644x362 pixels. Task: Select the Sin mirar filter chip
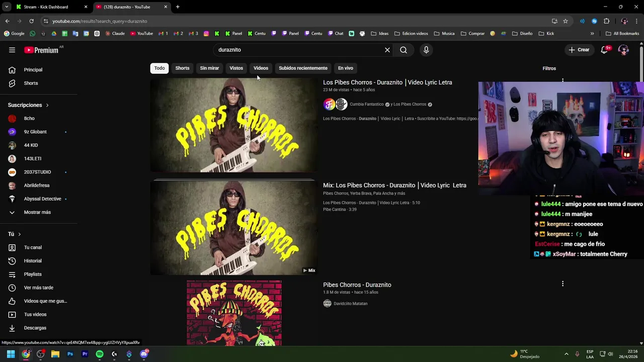point(209,68)
